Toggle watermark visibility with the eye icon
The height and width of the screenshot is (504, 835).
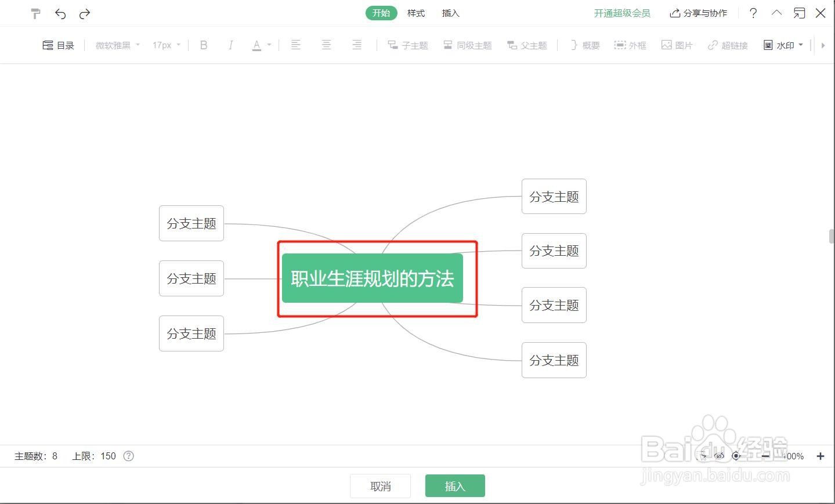[720, 456]
